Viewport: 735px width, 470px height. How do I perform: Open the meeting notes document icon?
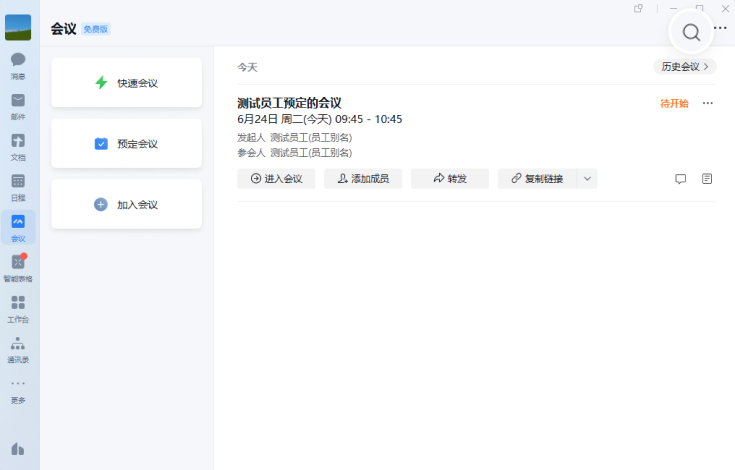(x=707, y=179)
